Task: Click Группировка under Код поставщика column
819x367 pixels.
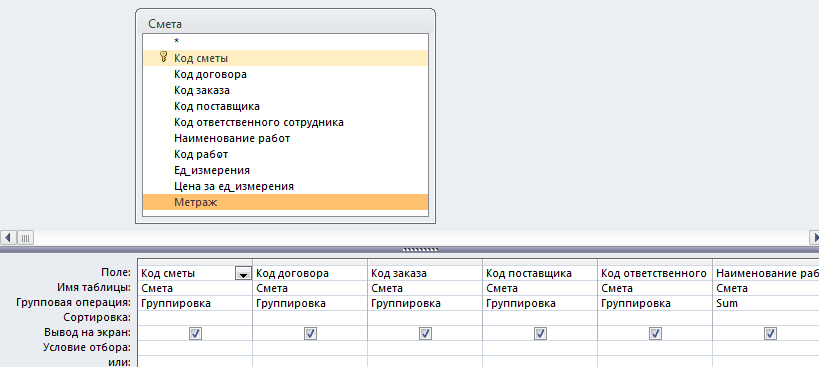Action: 540,303
